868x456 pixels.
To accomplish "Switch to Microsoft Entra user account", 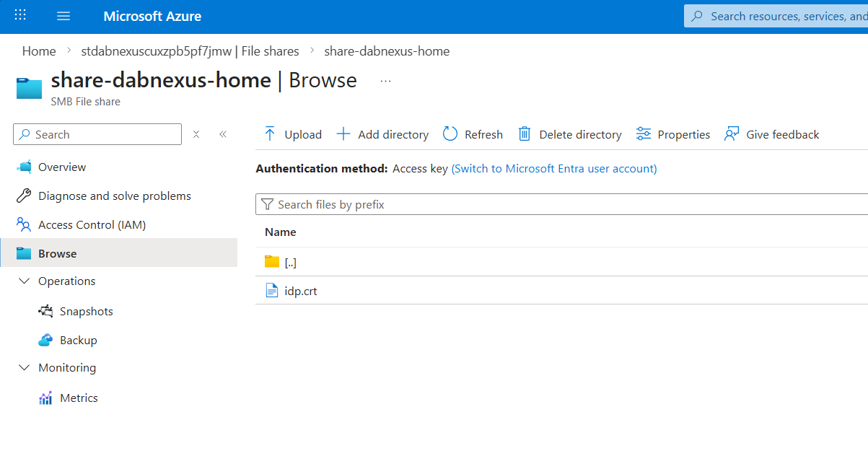I will (x=554, y=169).
